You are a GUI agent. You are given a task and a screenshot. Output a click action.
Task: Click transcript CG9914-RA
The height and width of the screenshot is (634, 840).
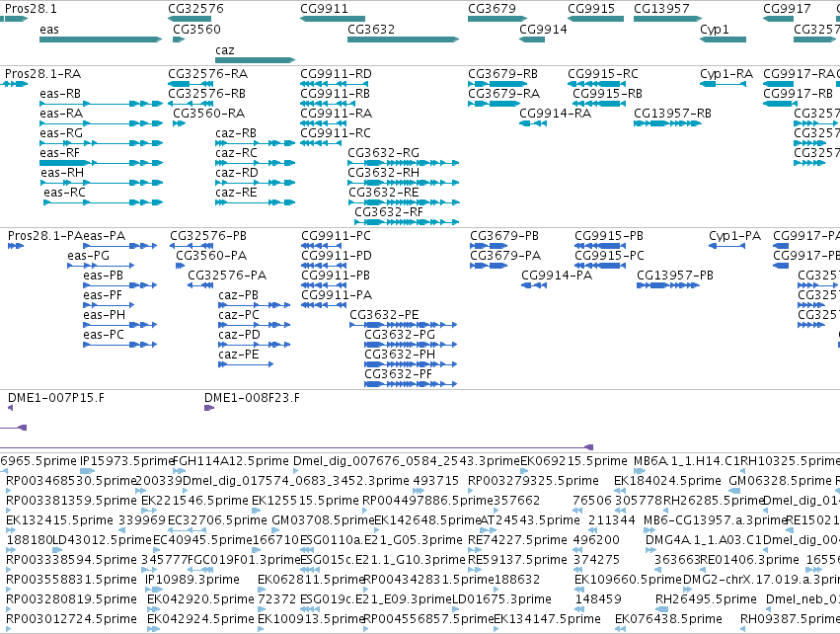point(533,123)
